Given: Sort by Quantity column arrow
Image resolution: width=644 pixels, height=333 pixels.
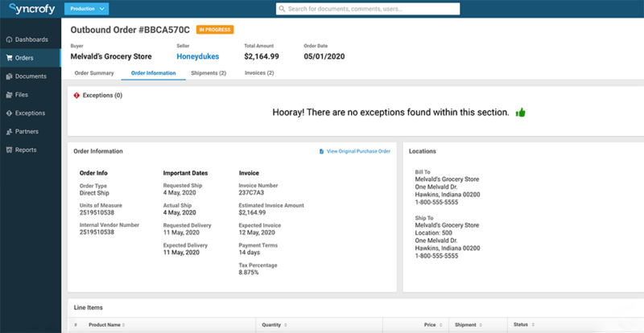Looking at the screenshot, I should point(286,325).
